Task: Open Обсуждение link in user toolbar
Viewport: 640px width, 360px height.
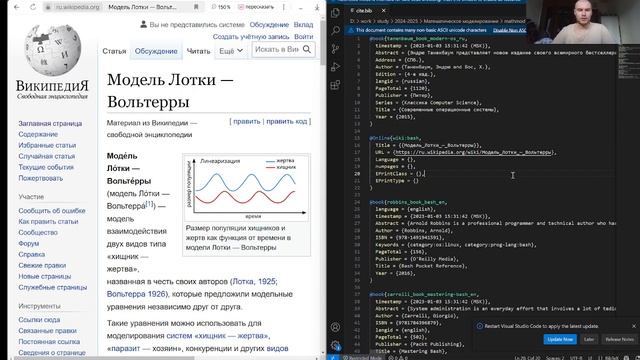Action: pos(269,24)
